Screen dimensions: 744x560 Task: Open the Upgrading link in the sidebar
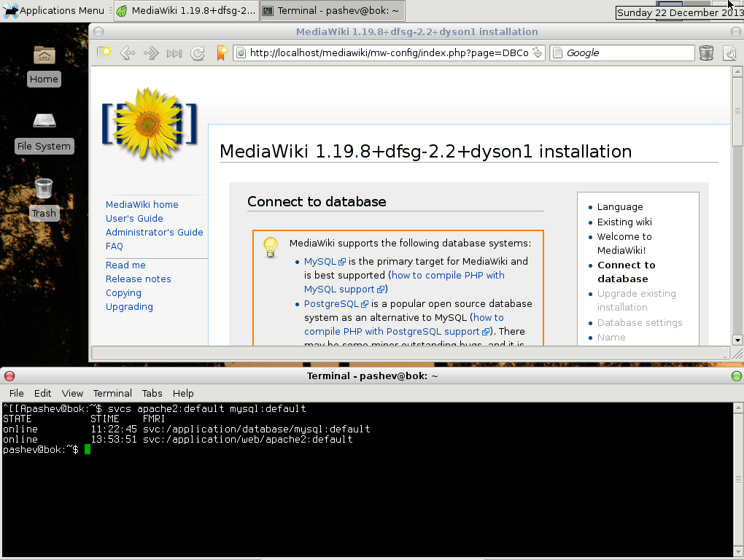[x=129, y=307]
